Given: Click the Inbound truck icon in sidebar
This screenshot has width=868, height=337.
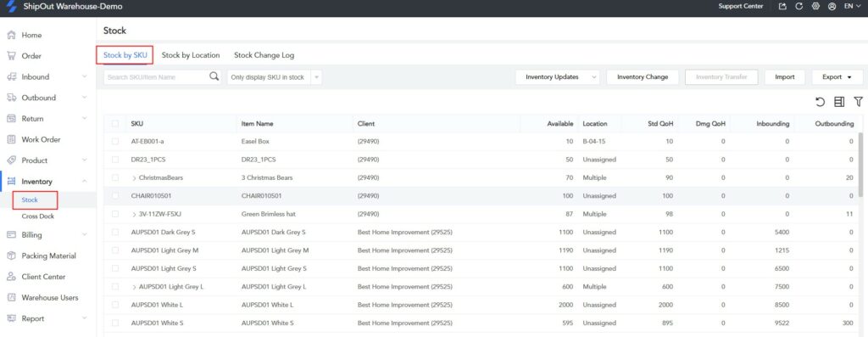Looking at the screenshot, I should click(x=11, y=77).
